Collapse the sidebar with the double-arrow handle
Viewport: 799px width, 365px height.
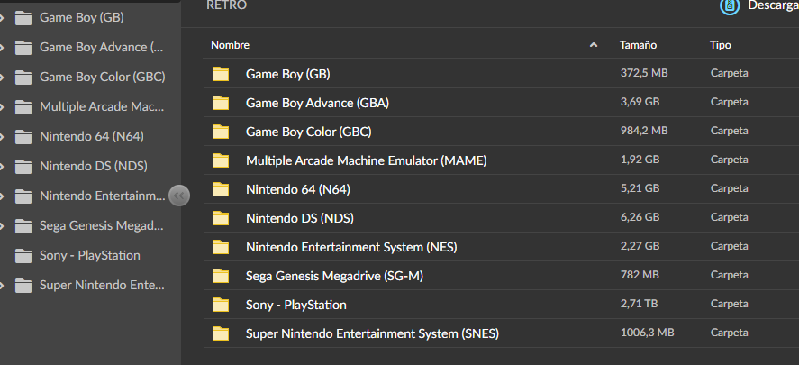179,195
